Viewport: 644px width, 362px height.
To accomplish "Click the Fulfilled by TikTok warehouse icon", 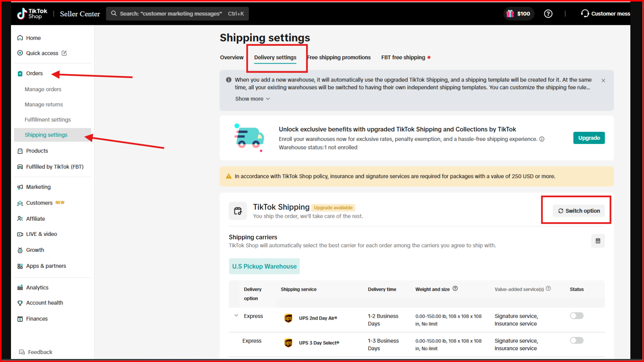I will click(20, 167).
